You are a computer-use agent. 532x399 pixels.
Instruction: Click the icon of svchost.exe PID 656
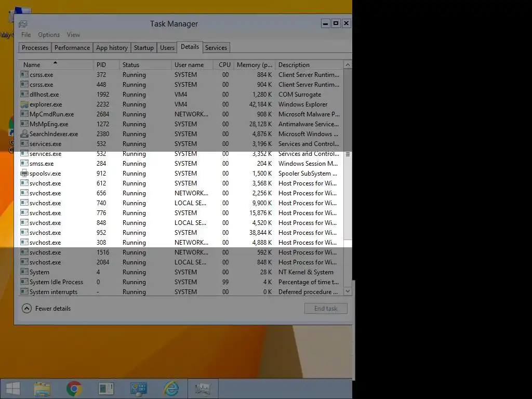click(x=24, y=193)
